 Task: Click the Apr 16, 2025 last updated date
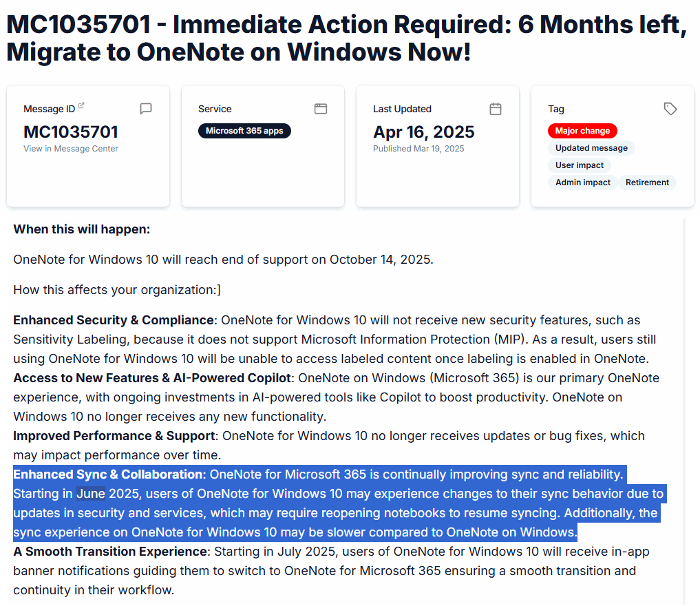coord(424,132)
